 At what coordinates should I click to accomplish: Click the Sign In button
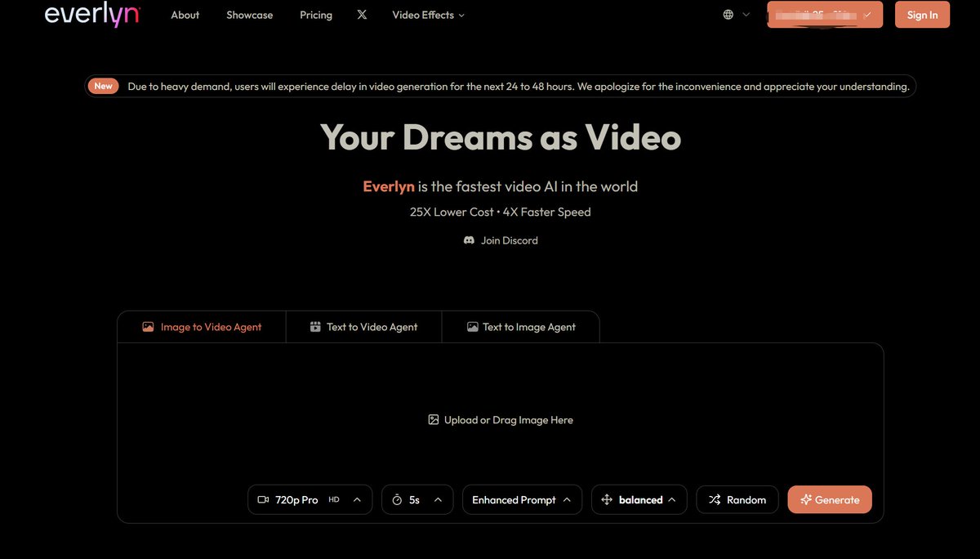click(922, 15)
